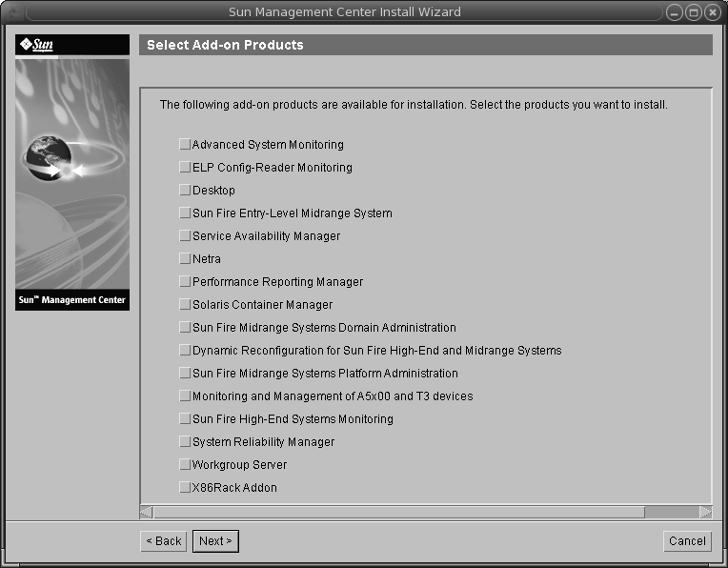Tick Sun Fire High-End Systems Monitoring
This screenshot has height=568, width=728.
click(185, 418)
